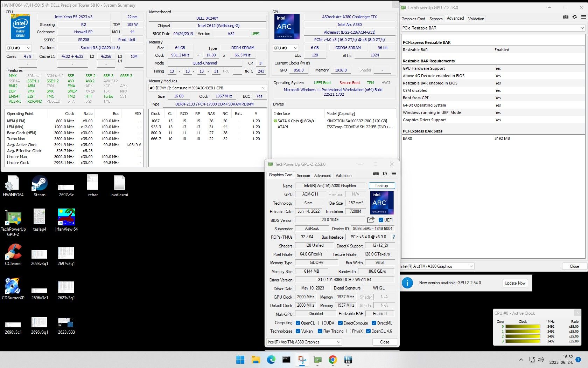Viewport: 588px width, 368px height.
Task: Open the Steam desktop shortcut
Action: click(40, 186)
